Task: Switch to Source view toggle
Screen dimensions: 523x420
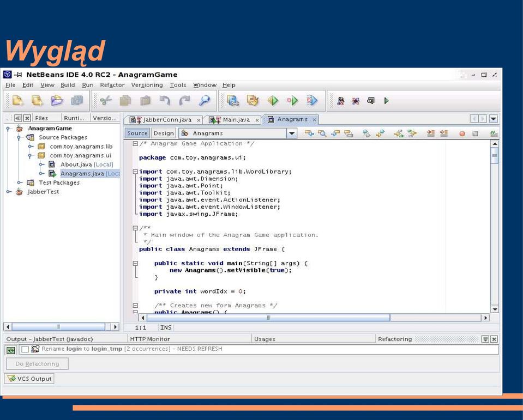Action: 137,133
